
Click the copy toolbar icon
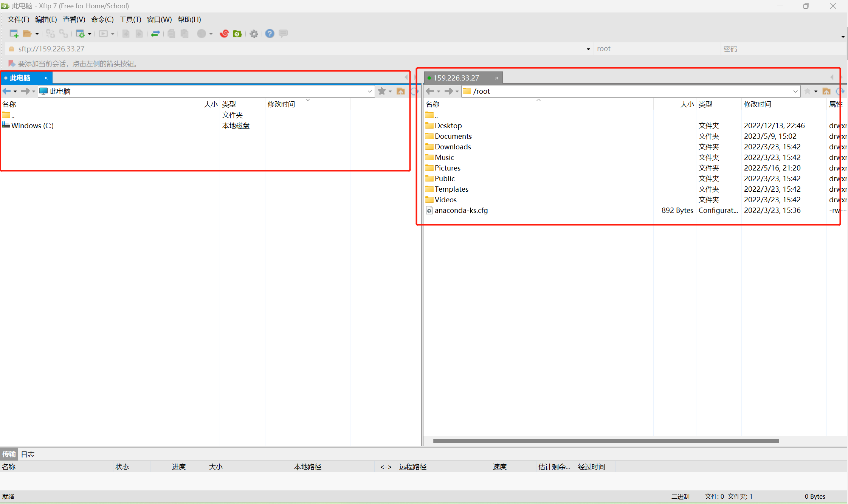(x=172, y=34)
